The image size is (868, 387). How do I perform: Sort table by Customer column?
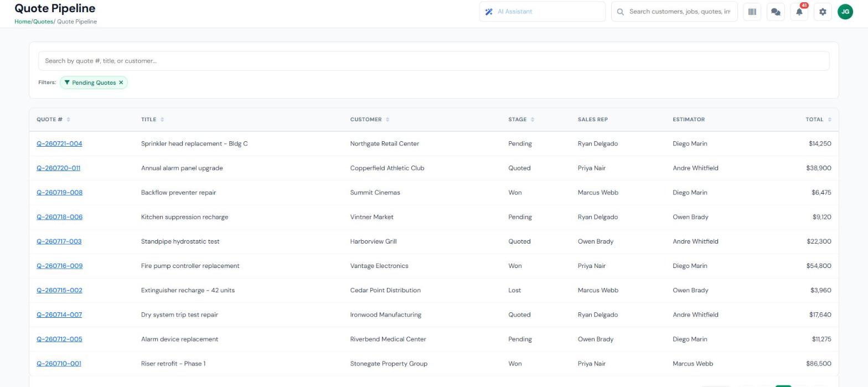pos(370,120)
